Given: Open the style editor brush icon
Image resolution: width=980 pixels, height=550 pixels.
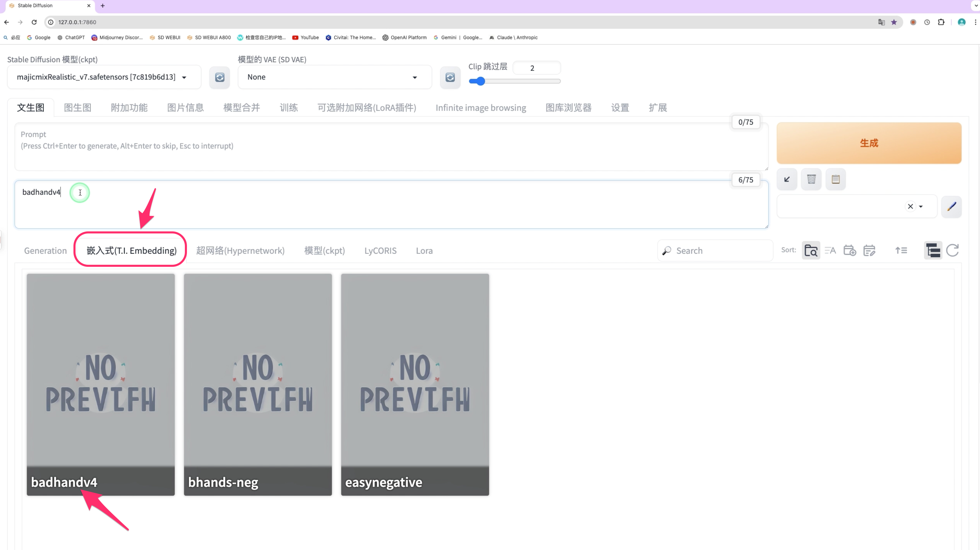Looking at the screenshot, I should tap(952, 207).
